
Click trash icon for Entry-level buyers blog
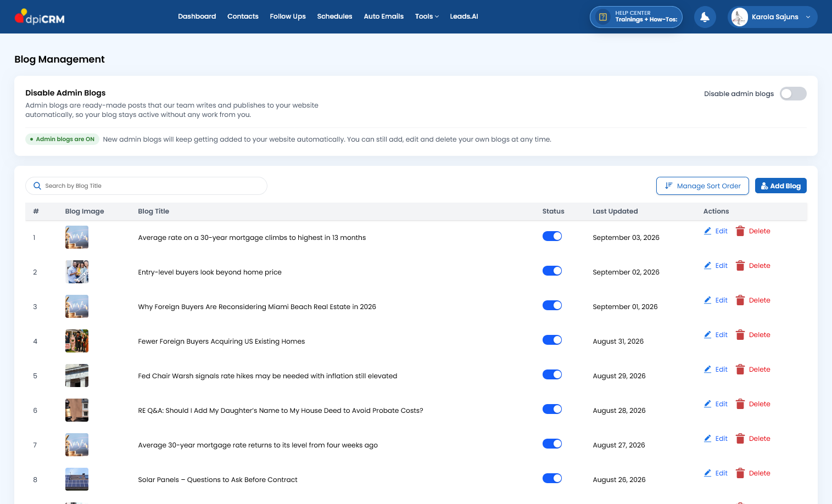[740, 266]
